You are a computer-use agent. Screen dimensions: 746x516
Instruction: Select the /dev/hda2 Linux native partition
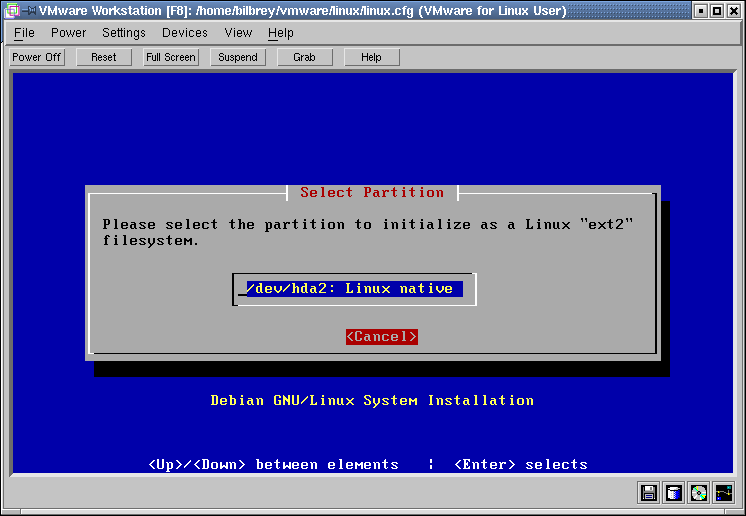click(x=354, y=289)
